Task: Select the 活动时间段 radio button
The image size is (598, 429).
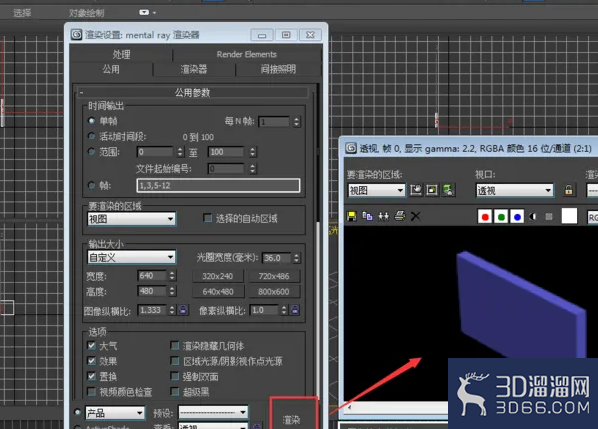Action: (92, 136)
